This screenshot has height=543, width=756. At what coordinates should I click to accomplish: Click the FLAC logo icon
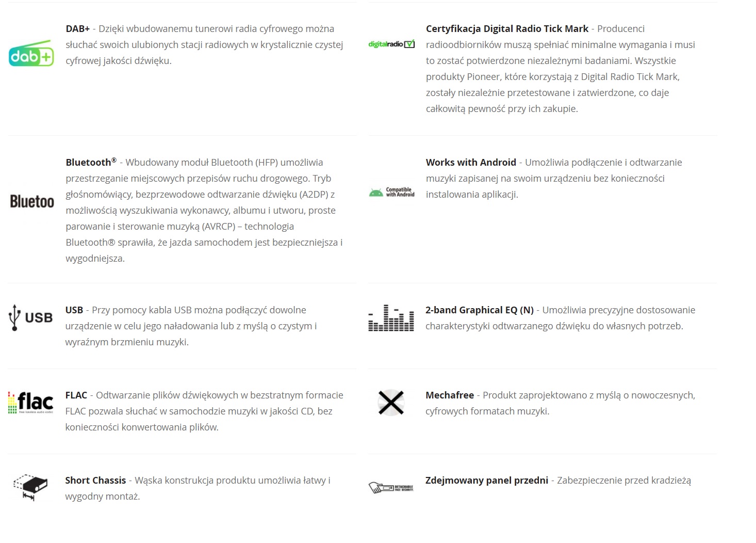(31, 403)
